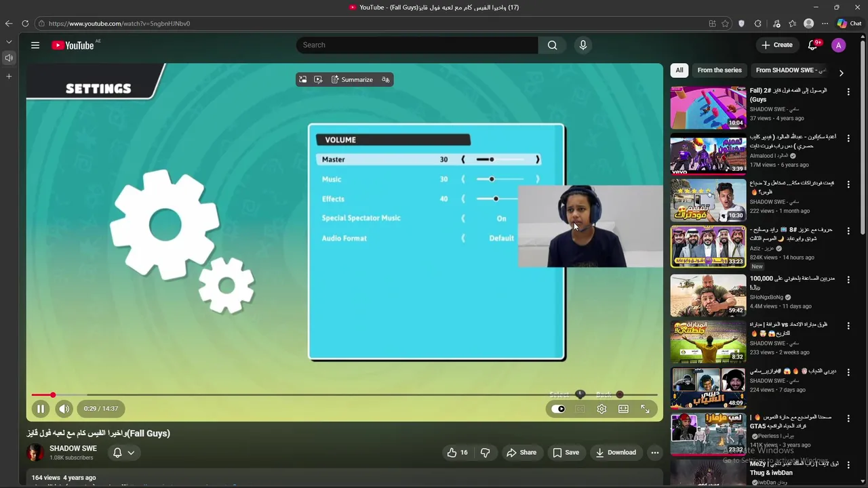Expand subscription notification bell dropdown

pos(123,452)
